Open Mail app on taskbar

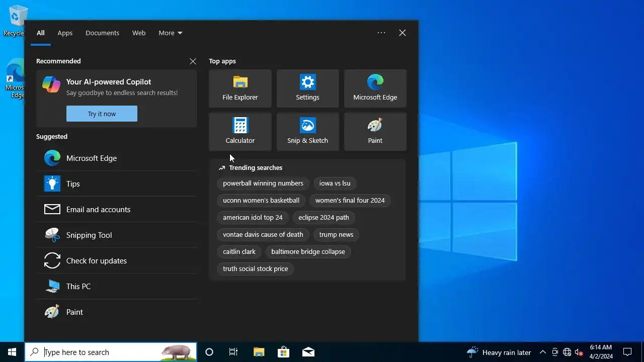click(308, 352)
